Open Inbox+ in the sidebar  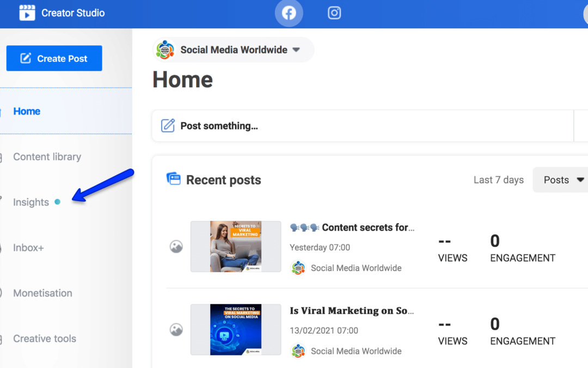[28, 248]
